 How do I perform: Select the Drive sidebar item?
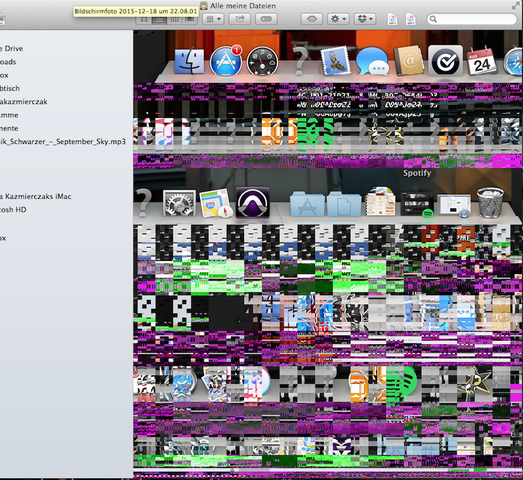tap(11, 48)
